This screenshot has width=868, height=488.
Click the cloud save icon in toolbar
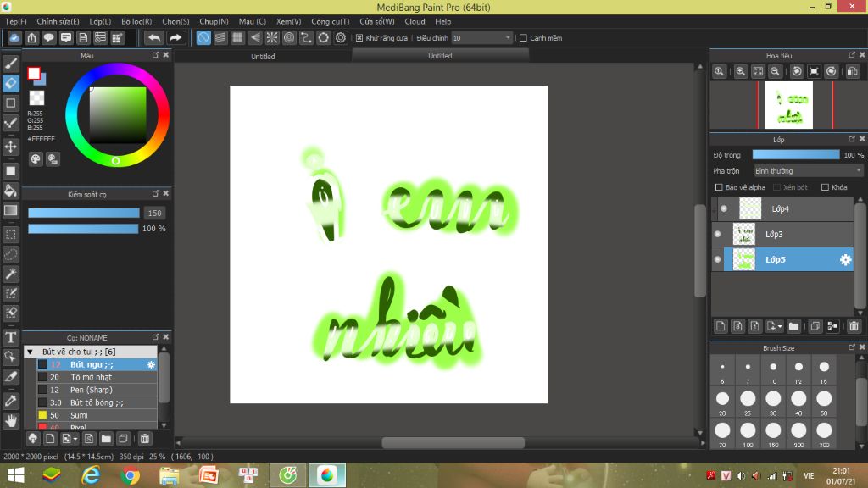pyautogui.click(x=14, y=37)
